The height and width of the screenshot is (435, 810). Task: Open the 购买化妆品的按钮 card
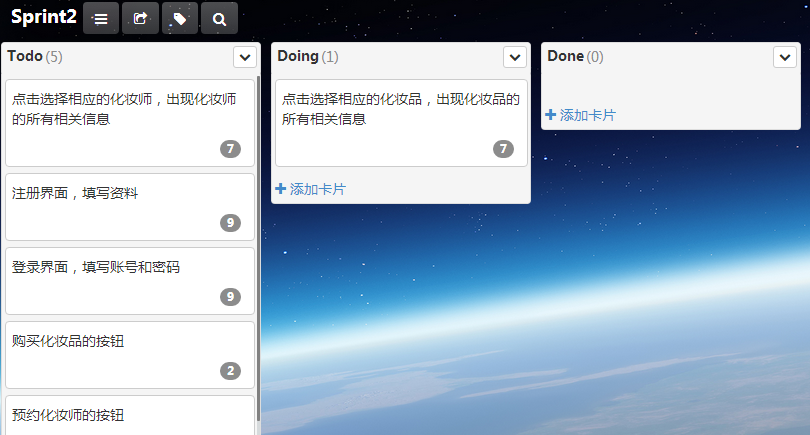[x=130, y=355]
